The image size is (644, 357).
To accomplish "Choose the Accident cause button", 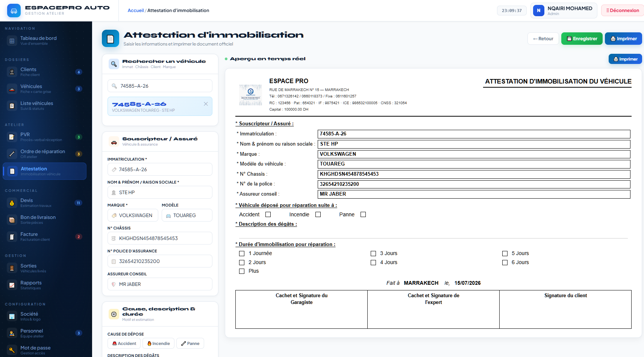I will tap(124, 343).
